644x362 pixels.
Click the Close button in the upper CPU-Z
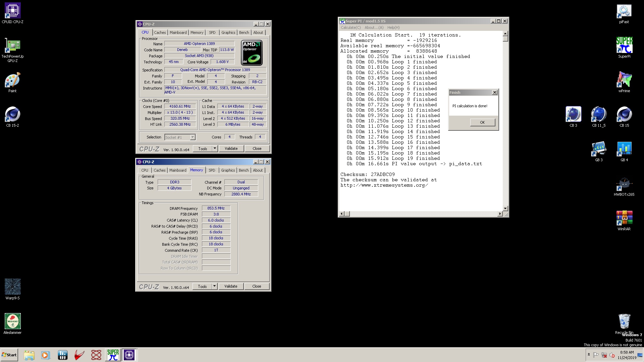[257, 148]
